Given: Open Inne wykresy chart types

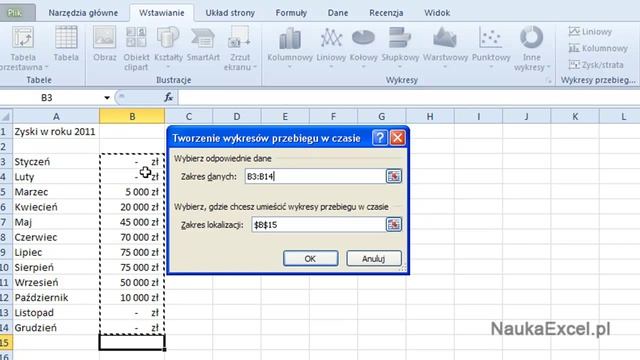Looking at the screenshot, I should (532, 48).
